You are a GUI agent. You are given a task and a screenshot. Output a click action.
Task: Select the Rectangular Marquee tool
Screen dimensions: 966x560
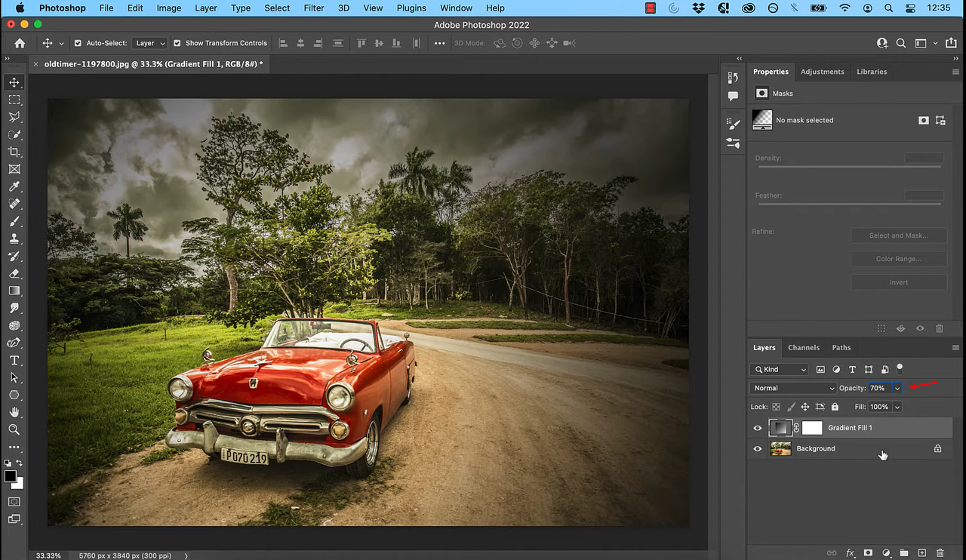14,100
